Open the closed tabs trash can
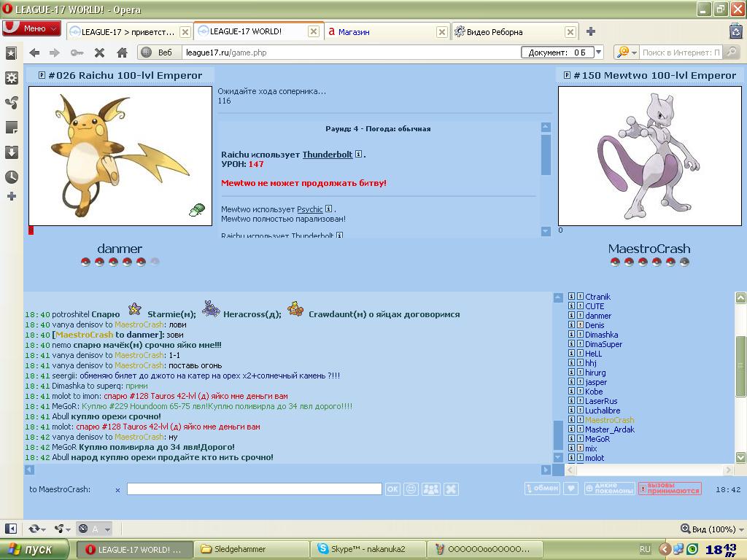This screenshot has height=560, width=747. pos(736,31)
